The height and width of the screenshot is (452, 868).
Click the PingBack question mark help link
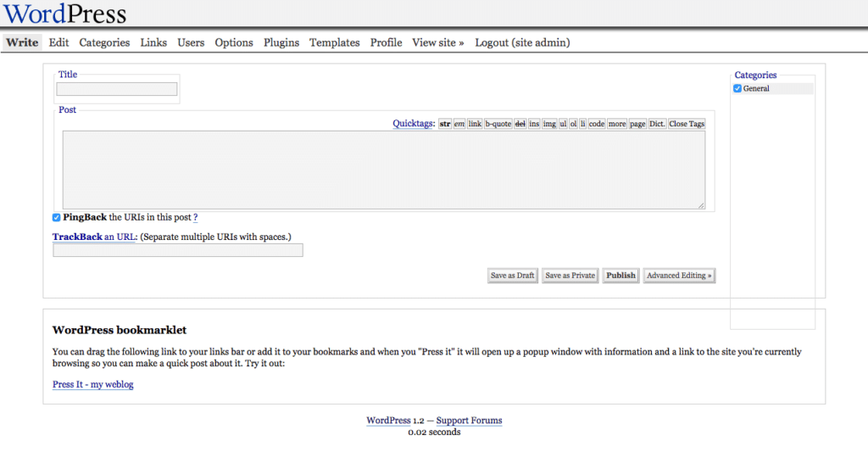pos(196,218)
